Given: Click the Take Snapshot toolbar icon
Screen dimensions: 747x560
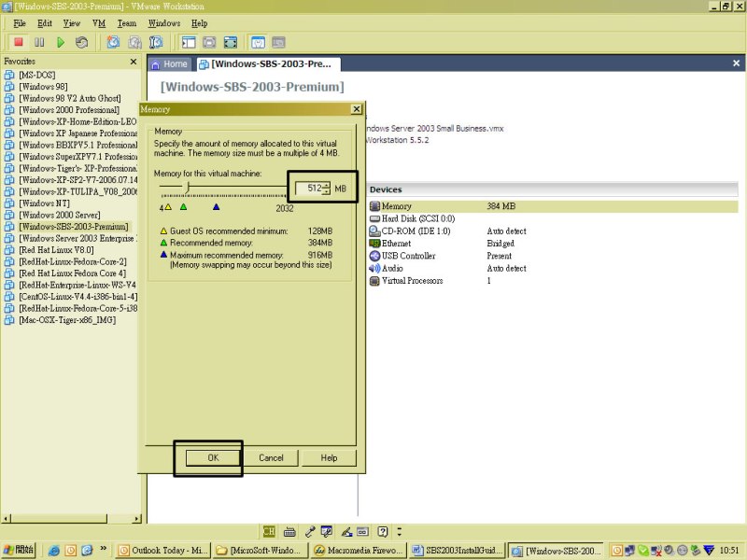Looking at the screenshot, I should point(113,42).
